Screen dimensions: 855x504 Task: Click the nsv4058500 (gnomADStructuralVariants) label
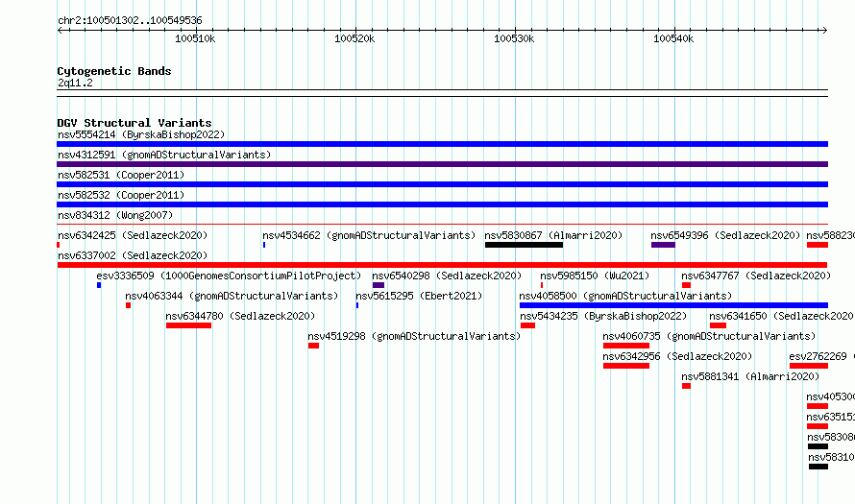(x=625, y=296)
